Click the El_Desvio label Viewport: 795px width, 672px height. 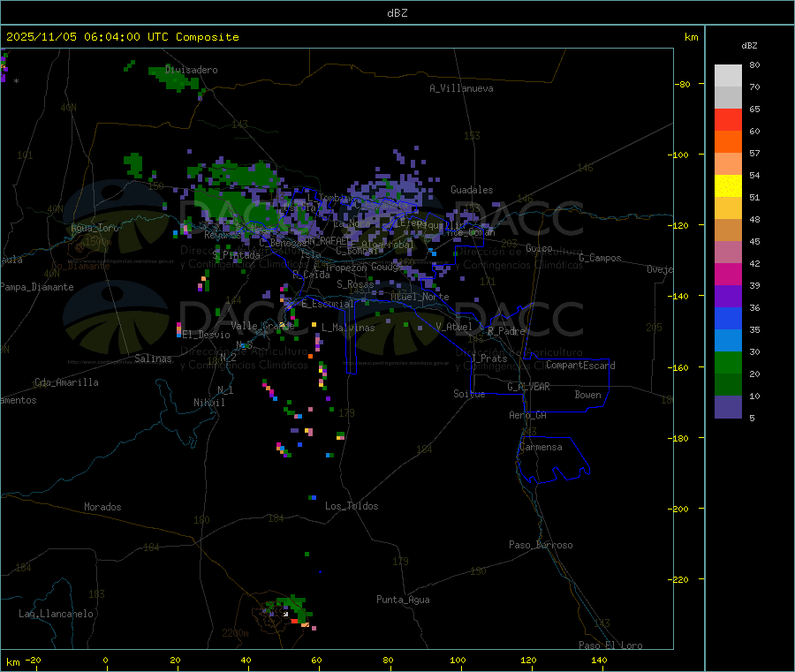pos(207,335)
